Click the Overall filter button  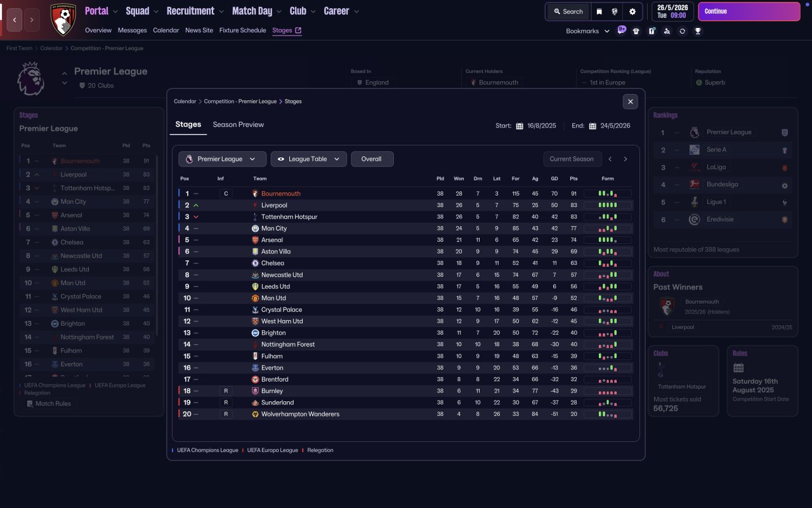click(372, 159)
